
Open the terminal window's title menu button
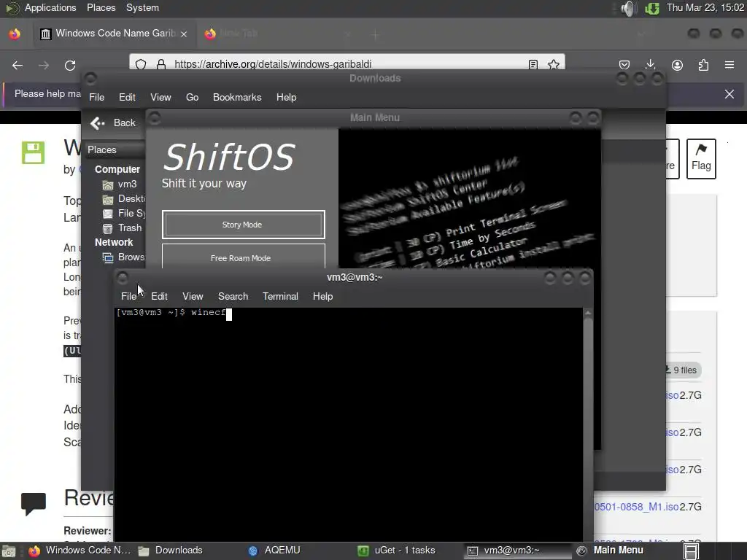[x=123, y=277]
